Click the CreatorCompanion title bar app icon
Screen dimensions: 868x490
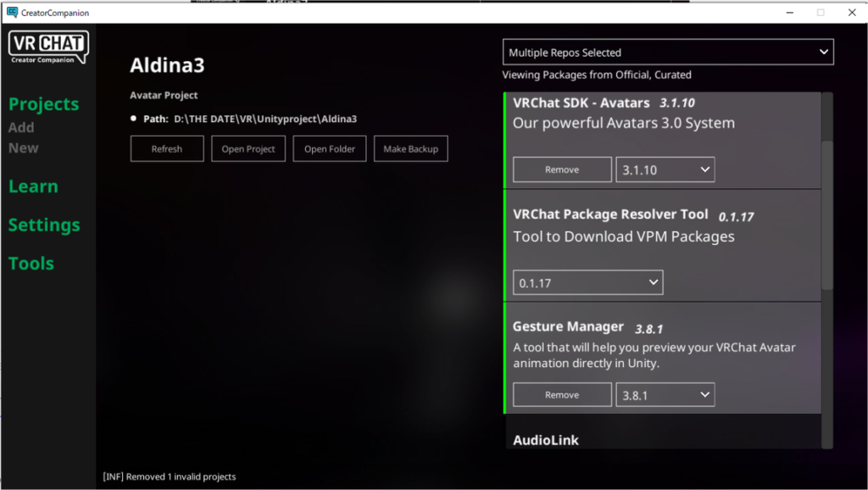pyautogui.click(x=12, y=12)
